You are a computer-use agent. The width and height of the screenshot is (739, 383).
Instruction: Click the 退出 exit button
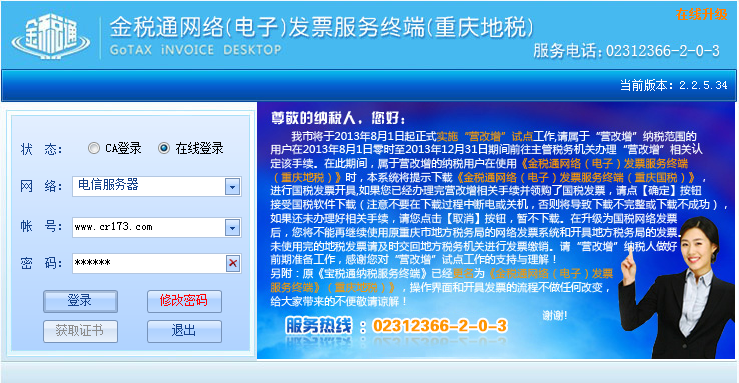tap(184, 331)
